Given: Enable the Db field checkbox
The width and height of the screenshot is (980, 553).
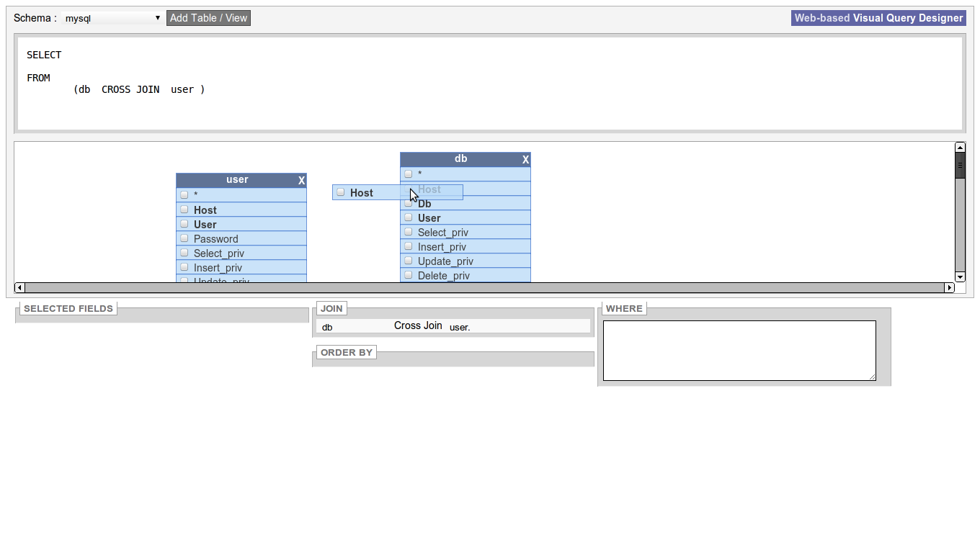Looking at the screenshot, I should [x=409, y=203].
